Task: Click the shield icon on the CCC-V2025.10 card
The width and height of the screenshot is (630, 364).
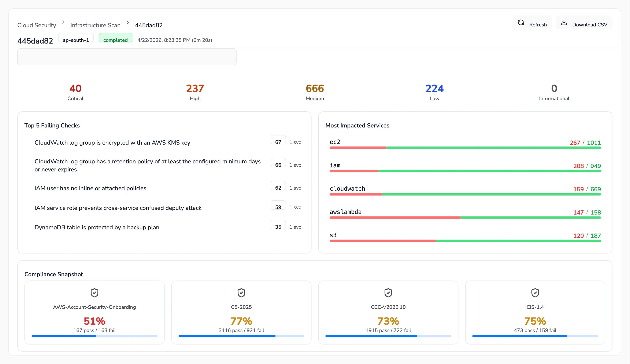Action: (x=388, y=293)
